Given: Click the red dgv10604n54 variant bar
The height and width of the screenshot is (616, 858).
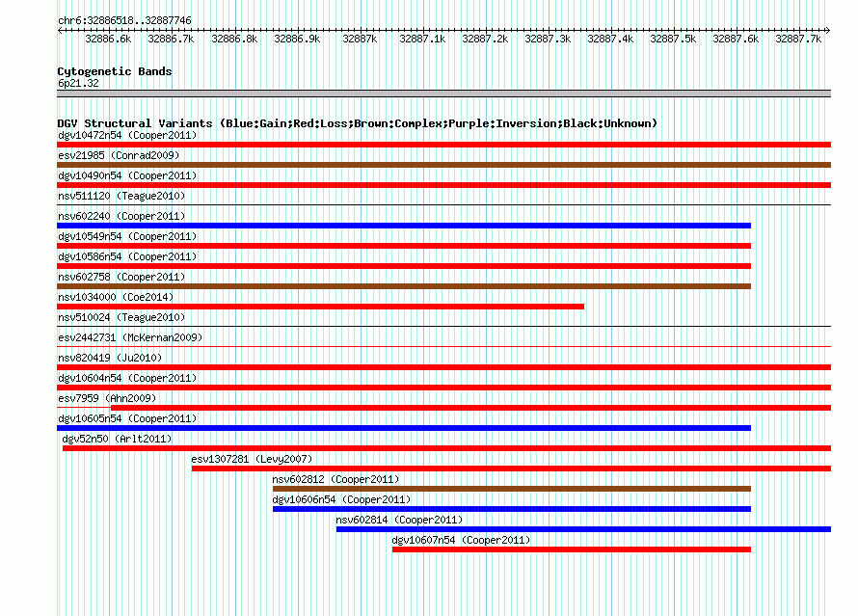Looking at the screenshot, I should pyautogui.click(x=443, y=388).
